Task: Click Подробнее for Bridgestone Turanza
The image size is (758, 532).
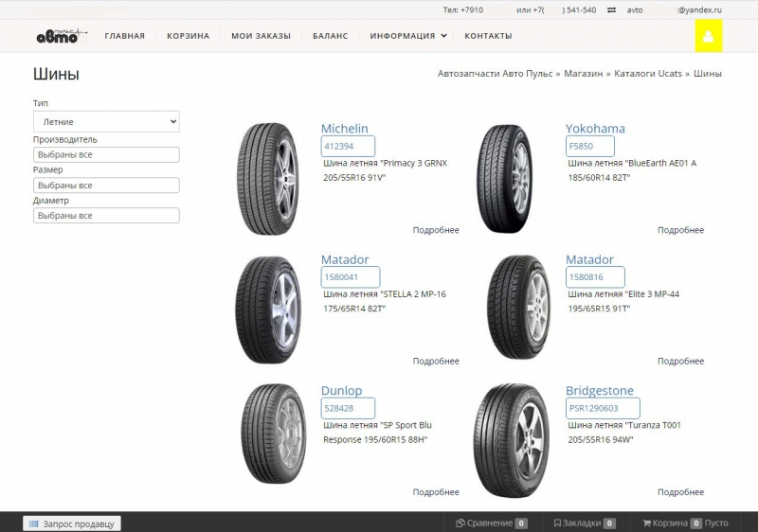Action: tap(680, 492)
